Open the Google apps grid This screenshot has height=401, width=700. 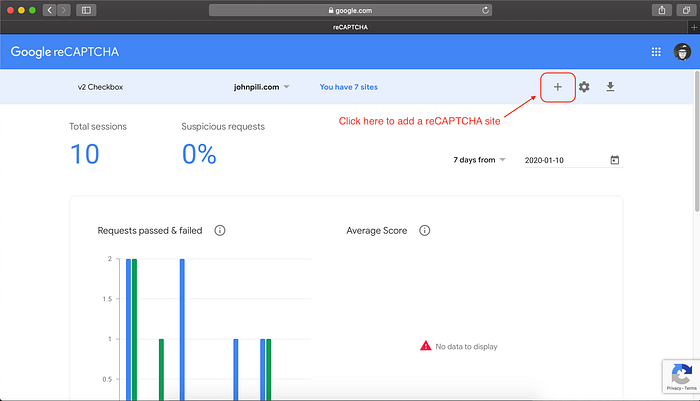[656, 52]
